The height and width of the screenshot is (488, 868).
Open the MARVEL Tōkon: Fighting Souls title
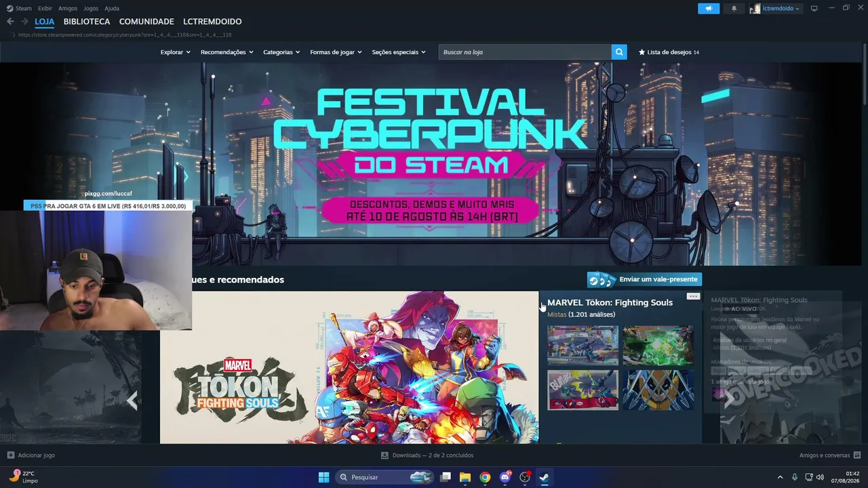pos(610,302)
